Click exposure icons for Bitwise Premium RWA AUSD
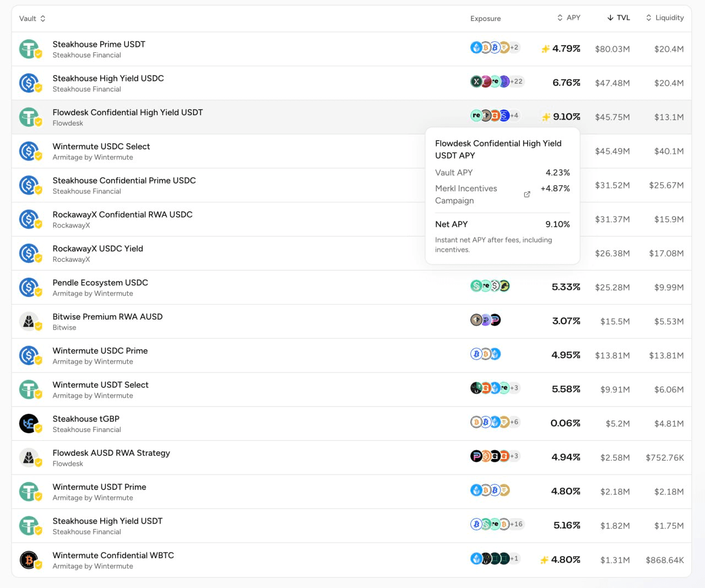The image size is (705, 588). coord(486,320)
